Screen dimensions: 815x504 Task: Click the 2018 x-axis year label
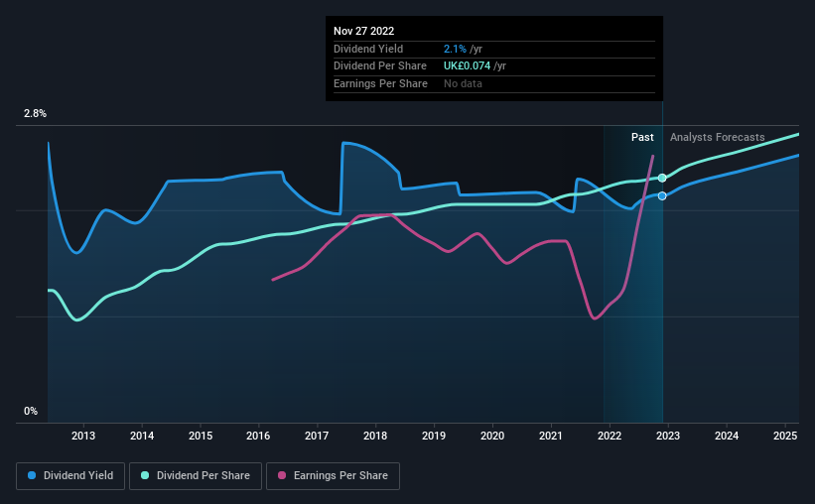click(375, 436)
